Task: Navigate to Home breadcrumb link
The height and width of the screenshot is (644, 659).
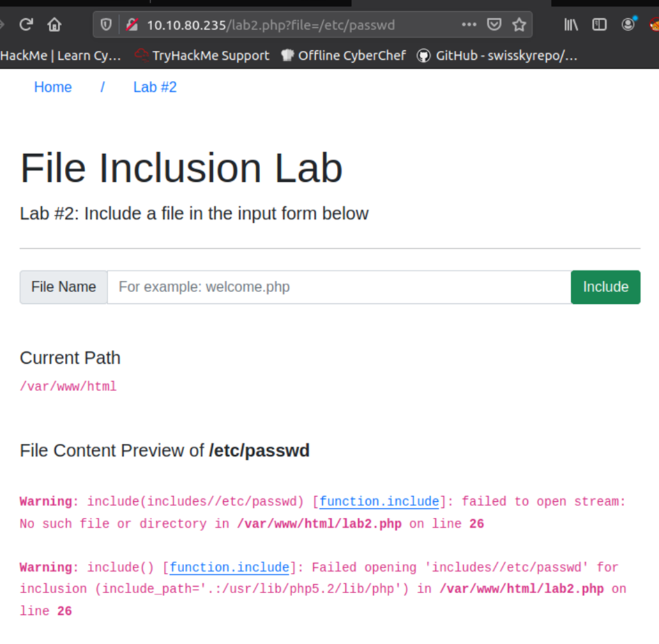Action: (x=53, y=87)
